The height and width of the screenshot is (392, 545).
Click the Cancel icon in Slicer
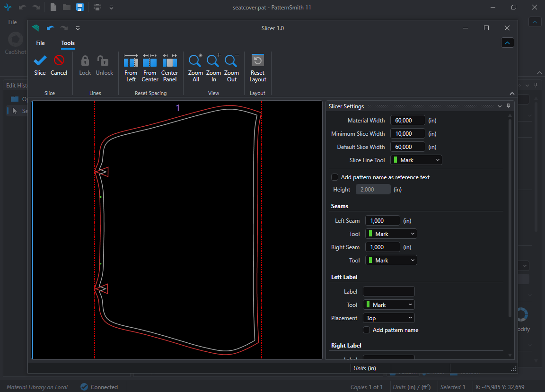59,61
